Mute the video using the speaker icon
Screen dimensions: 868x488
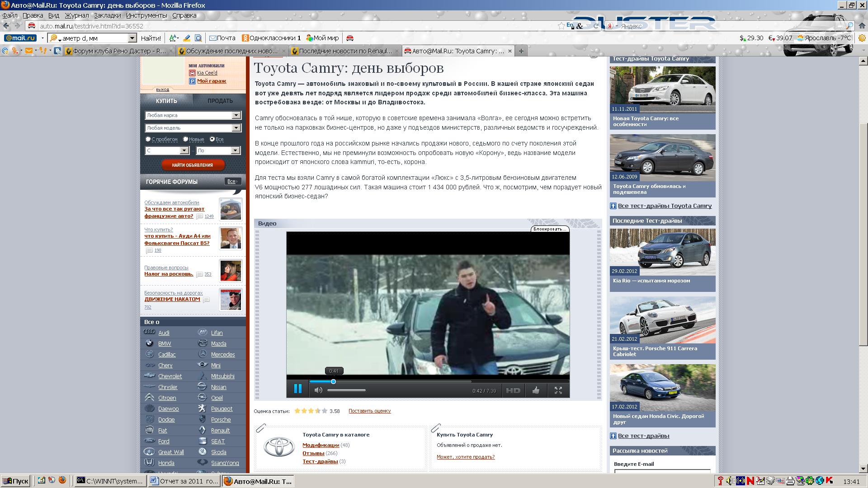[318, 390]
